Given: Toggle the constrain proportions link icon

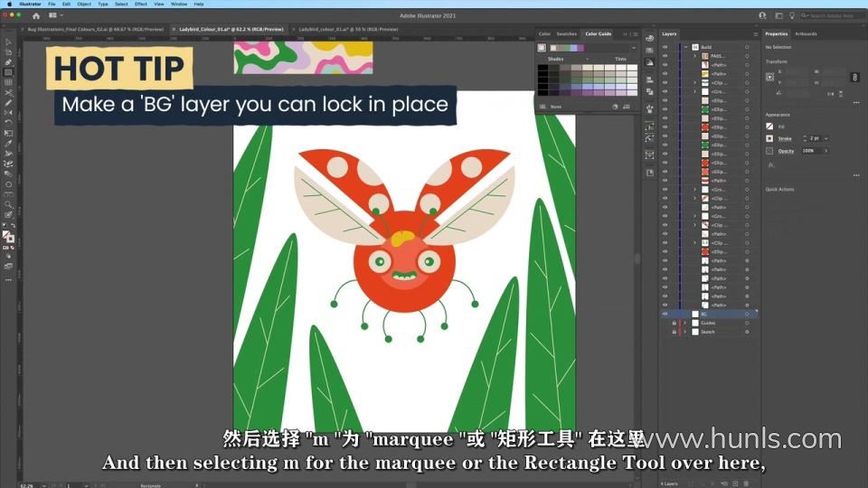Looking at the screenshot, I should [854, 78].
